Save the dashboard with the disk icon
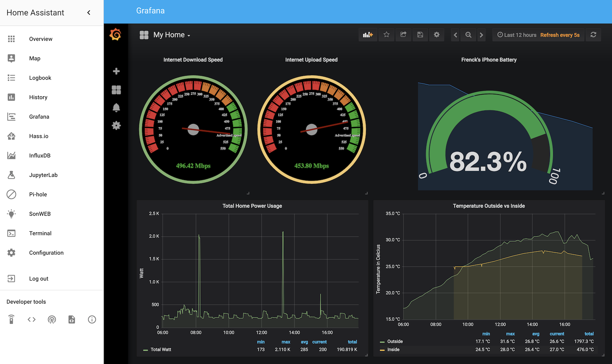 (420, 35)
